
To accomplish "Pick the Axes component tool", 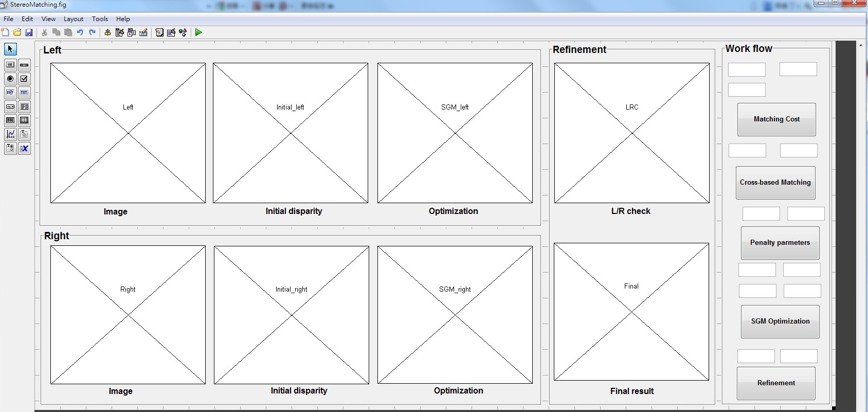I will coord(10,134).
